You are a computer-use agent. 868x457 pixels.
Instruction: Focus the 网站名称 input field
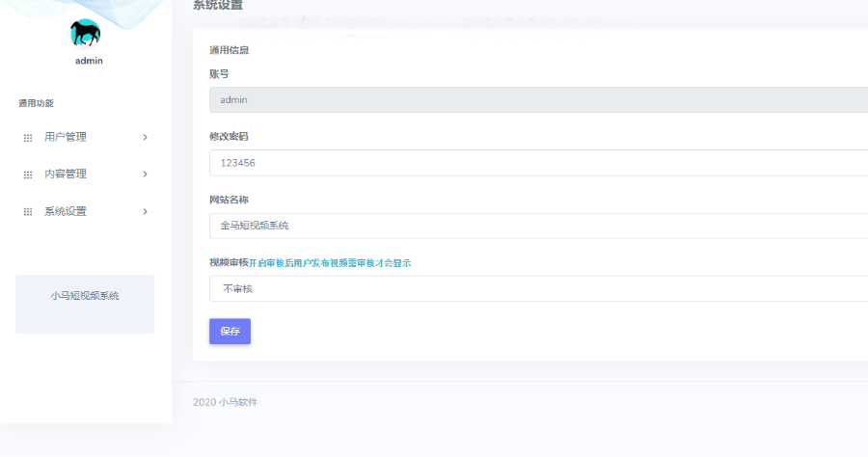click(538, 226)
